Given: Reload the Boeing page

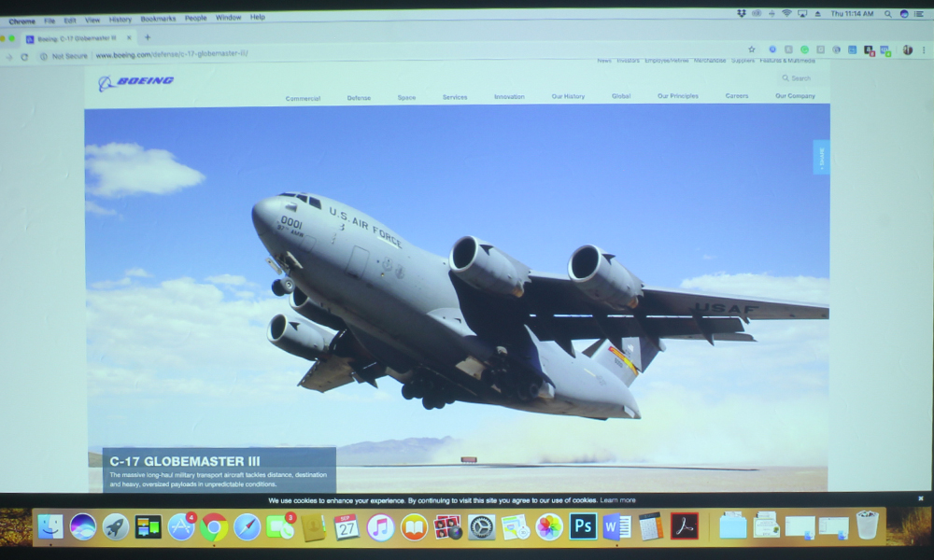Looking at the screenshot, I should click(24, 57).
